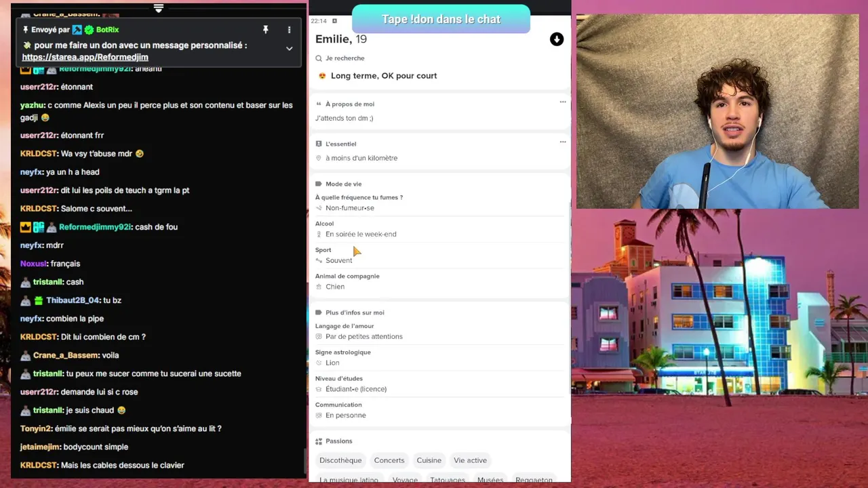
Task: Click the profile name Emilie, 19
Action: pyautogui.click(x=341, y=39)
